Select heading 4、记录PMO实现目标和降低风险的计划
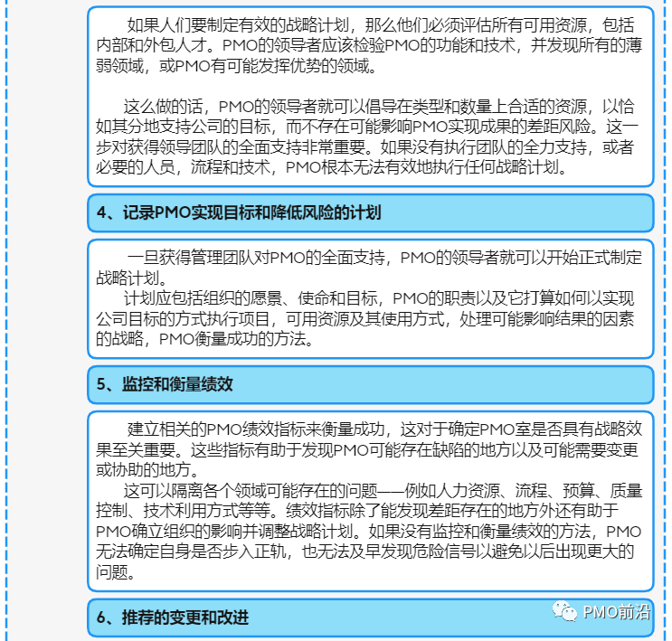Screen dimensions: 672x641 pyautogui.click(x=239, y=212)
